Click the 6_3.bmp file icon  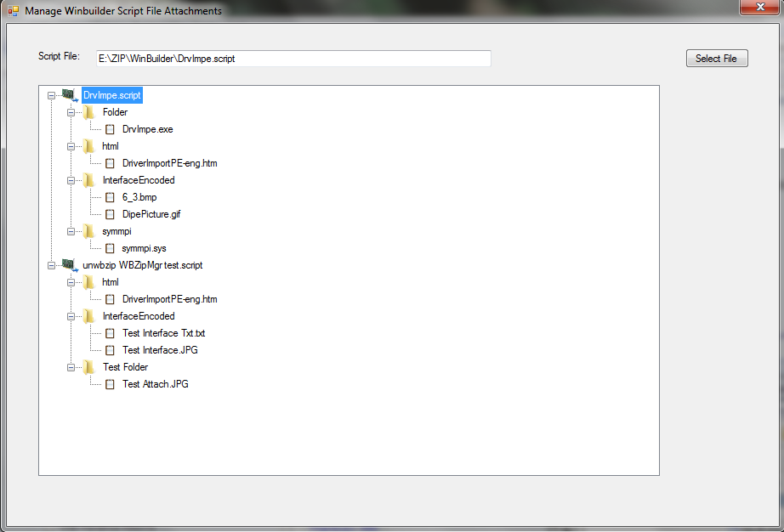(110, 197)
